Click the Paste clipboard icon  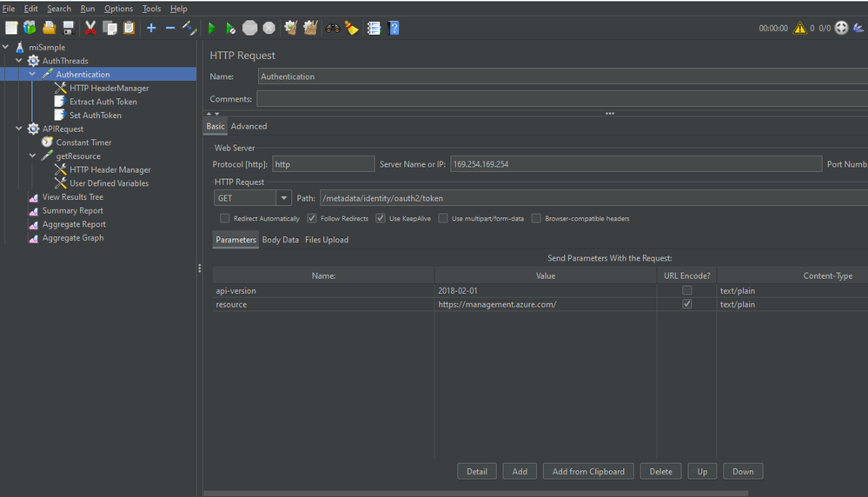click(129, 28)
